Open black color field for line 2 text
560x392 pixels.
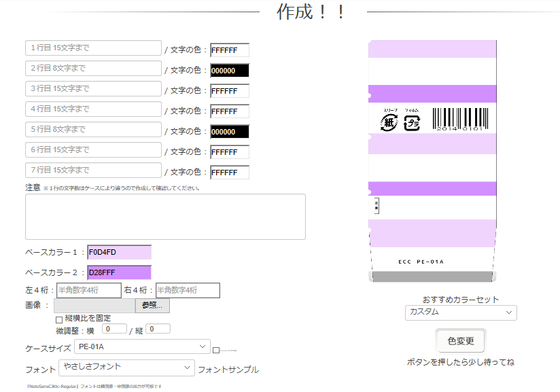coord(230,71)
